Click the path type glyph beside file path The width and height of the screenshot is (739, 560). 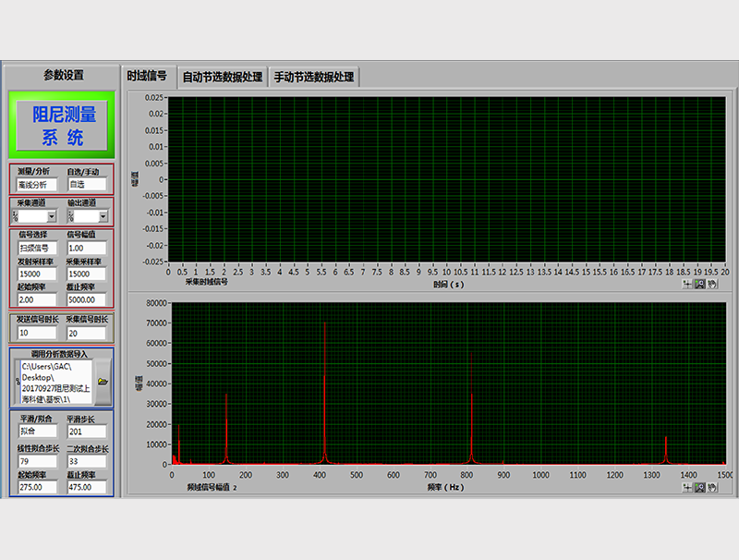pyautogui.click(x=18, y=382)
